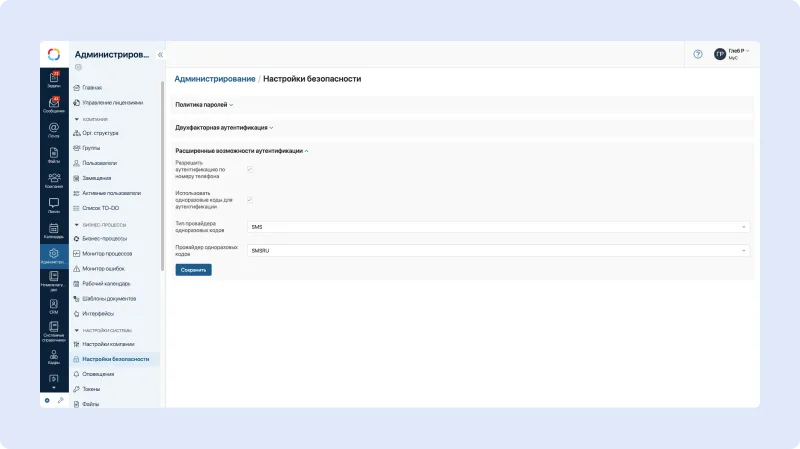Select Администрирование gear in dark rail
The height and width of the screenshot is (449, 800).
54,256
